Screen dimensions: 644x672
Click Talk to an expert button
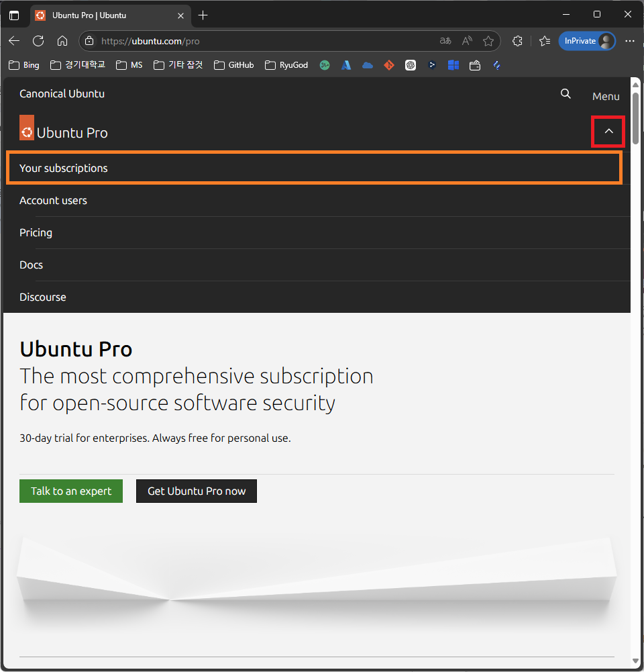coord(71,491)
